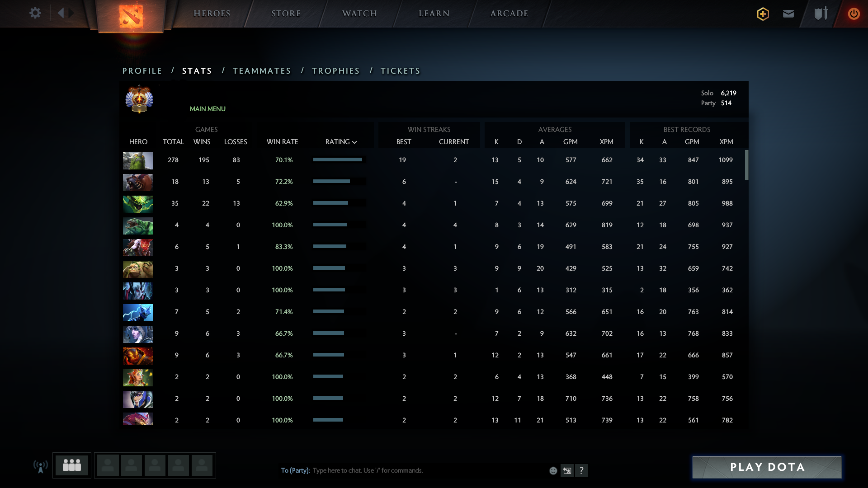Click the MAIN MENU link
This screenshot has width=868, height=488.
coord(208,109)
